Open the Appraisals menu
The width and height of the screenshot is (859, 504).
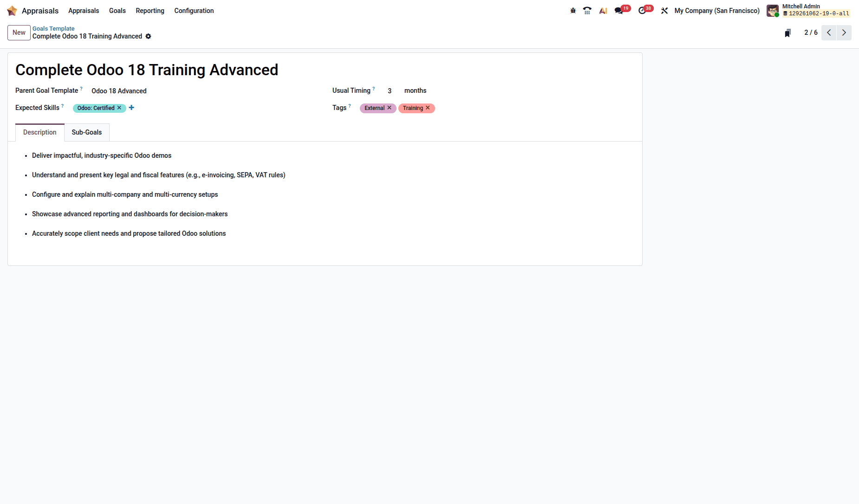pos(84,11)
